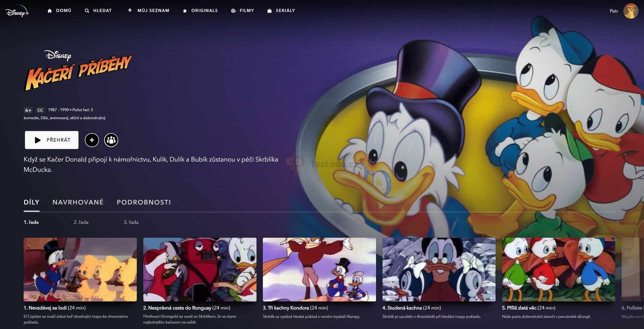Screen dimensions: 644x329
Task: Click synopsis 'Když se Kačer Donald připojí k námořnictvu'
Action: coord(151,164)
